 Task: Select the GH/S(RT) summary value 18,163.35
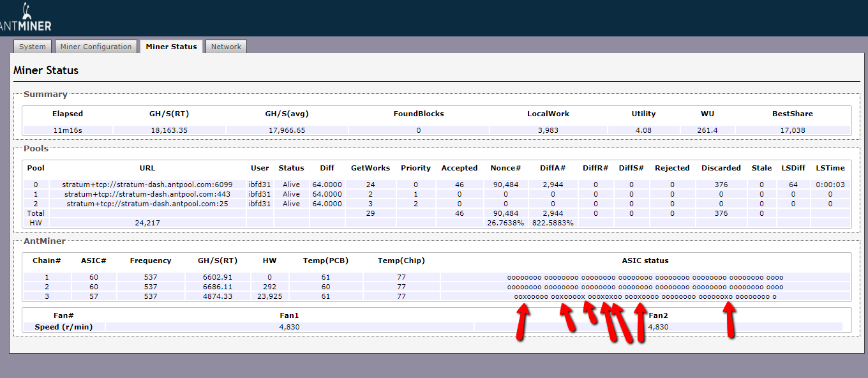point(169,130)
